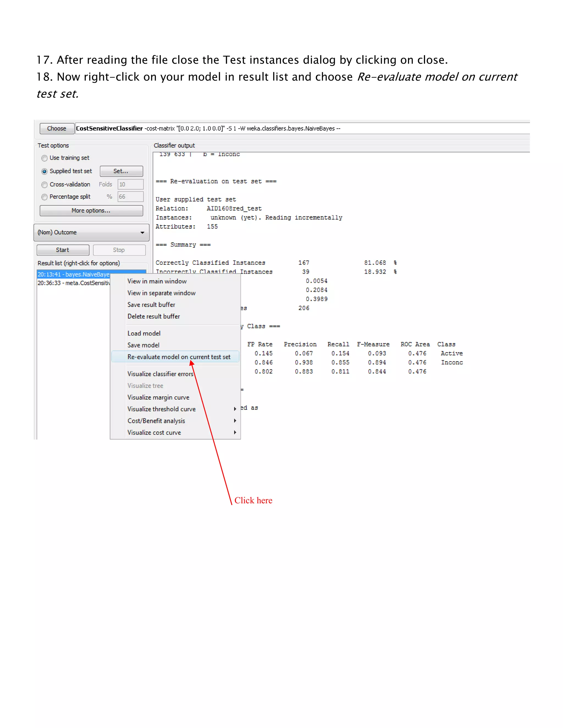Click the Folds number input field
The image size is (563, 728).
point(130,185)
